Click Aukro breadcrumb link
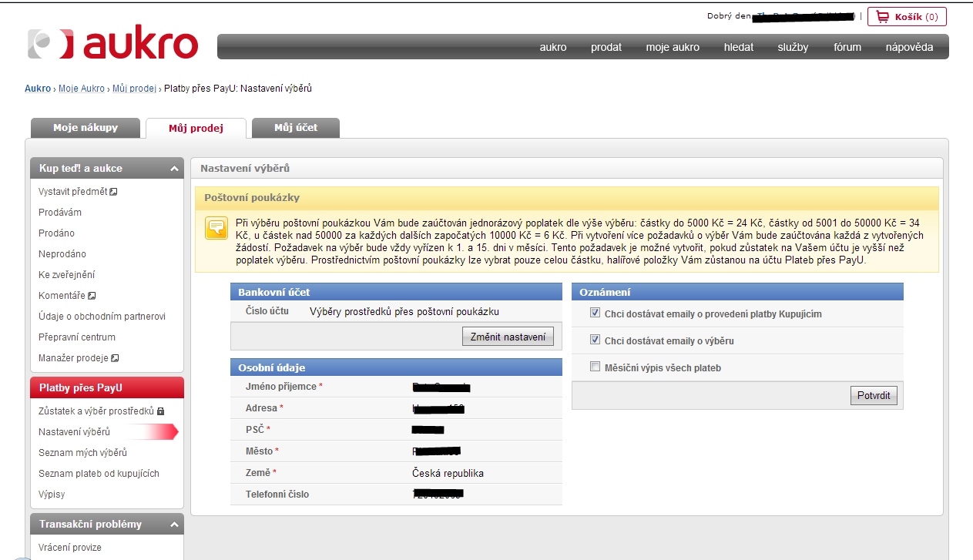The height and width of the screenshot is (560, 973). pyautogui.click(x=38, y=89)
